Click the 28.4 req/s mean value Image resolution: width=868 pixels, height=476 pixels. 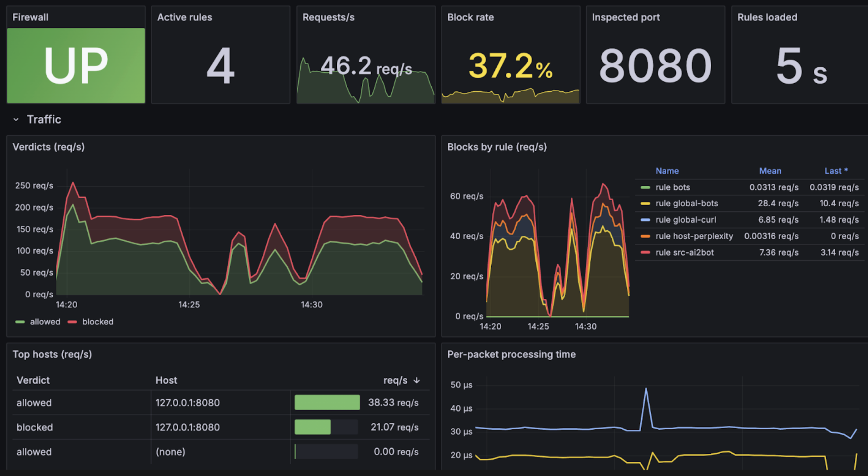coord(778,203)
